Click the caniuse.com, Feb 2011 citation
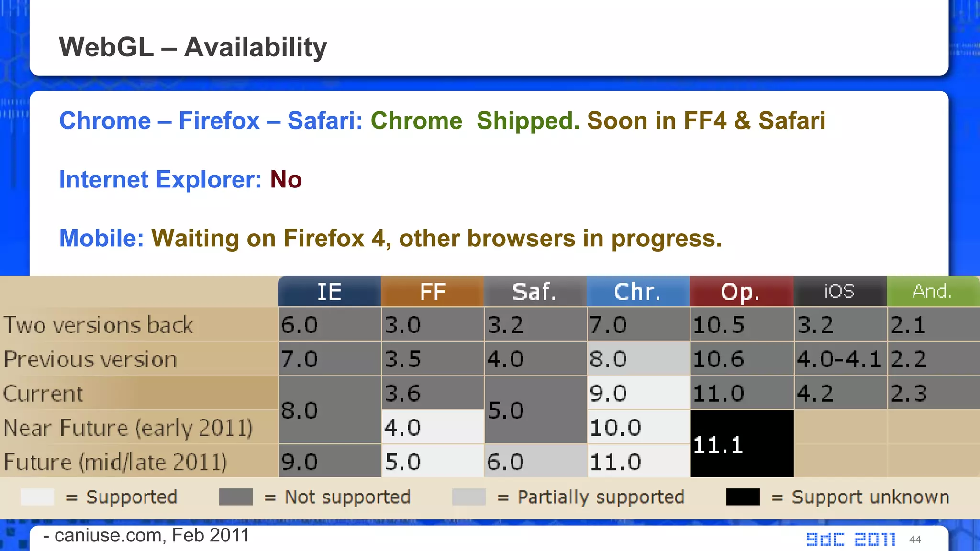The image size is (980, 551). [x=146, y=535]
